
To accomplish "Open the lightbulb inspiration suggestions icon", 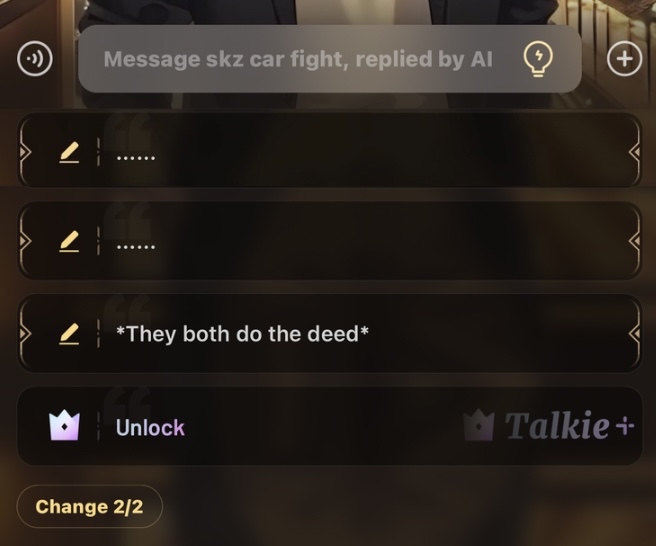I will click(x=538, y=60).
